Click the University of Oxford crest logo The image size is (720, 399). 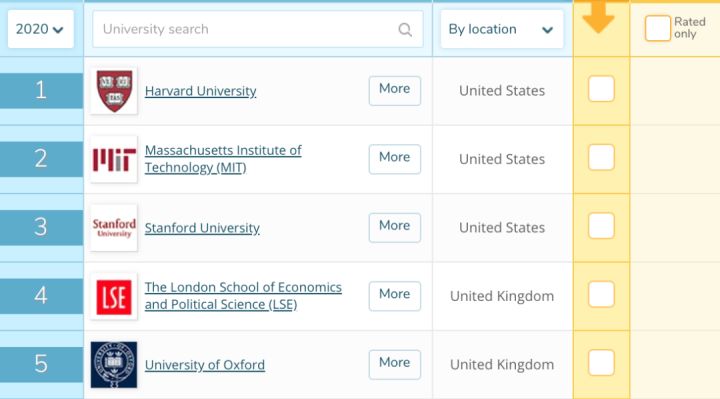coord(114,365)
